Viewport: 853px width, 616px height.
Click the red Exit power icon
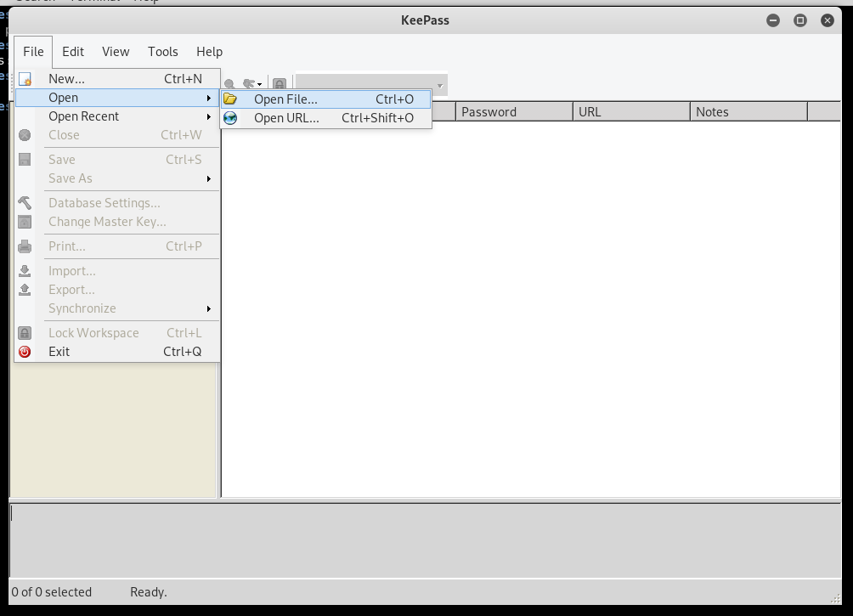coord(25,352)
